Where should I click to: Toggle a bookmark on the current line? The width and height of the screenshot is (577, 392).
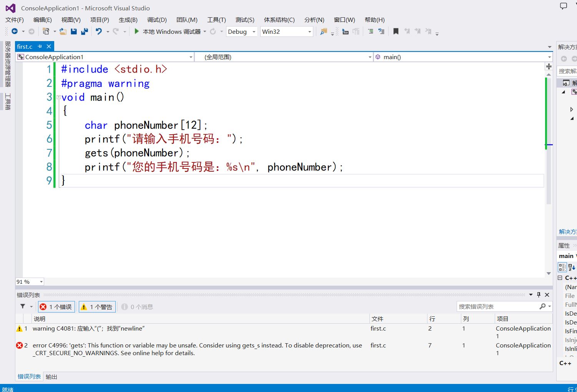[396, 31]
